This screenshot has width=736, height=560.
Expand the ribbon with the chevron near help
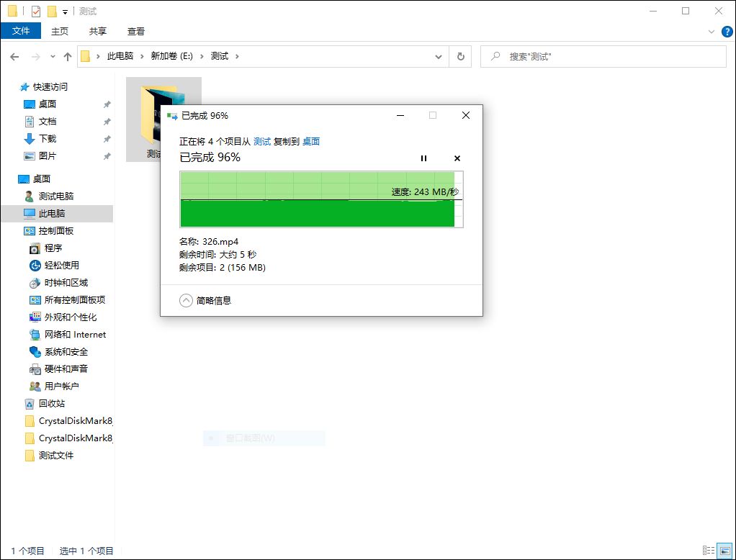711,32
